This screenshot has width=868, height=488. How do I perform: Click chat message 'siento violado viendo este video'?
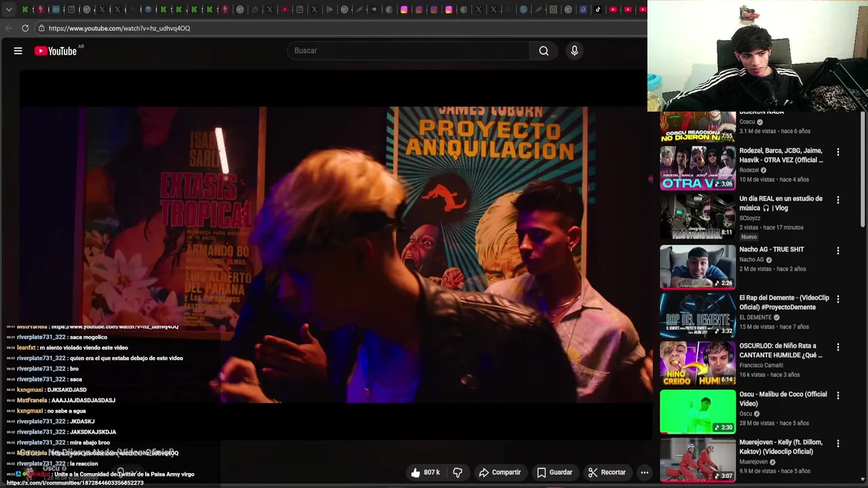(85, 348)
